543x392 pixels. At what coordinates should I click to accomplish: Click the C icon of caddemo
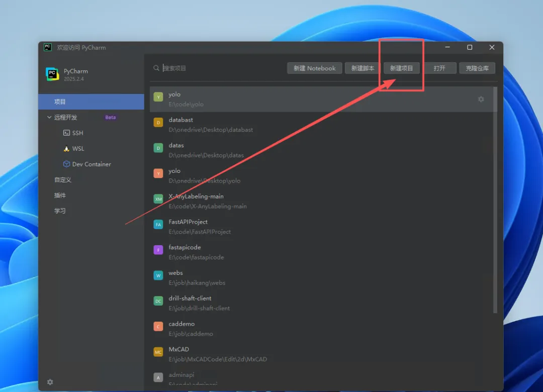[x=158, y=327]
